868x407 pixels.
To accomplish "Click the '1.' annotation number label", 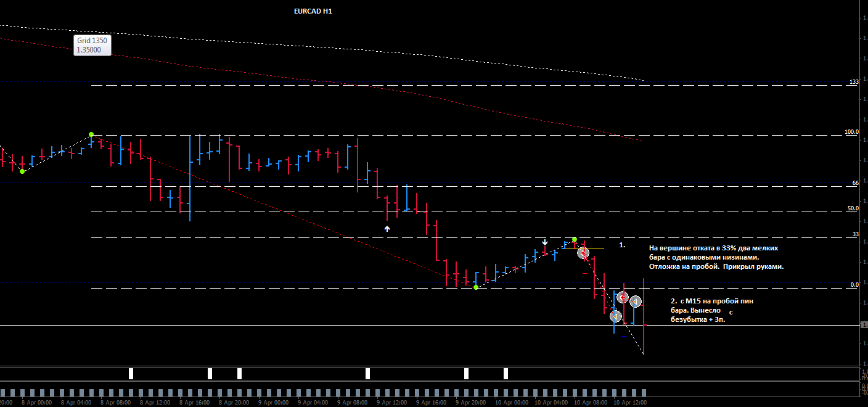I will (x=623, y=245).
